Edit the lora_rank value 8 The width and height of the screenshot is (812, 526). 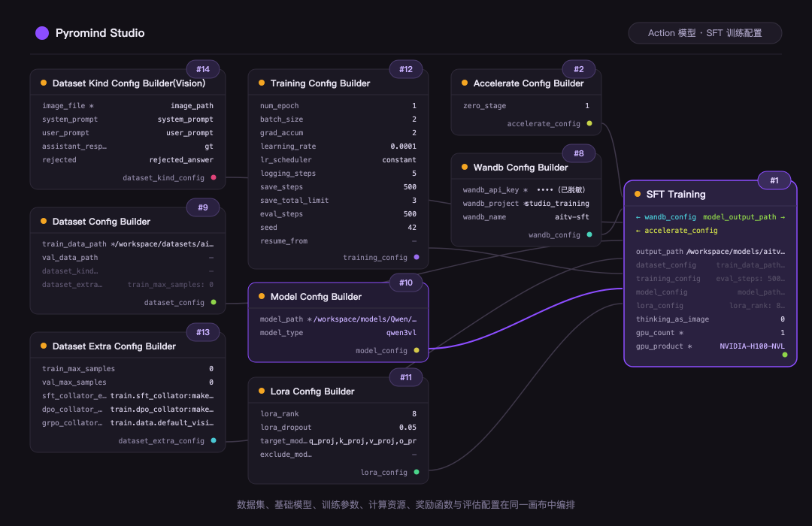pyautogui.click(x=414, y=413)
